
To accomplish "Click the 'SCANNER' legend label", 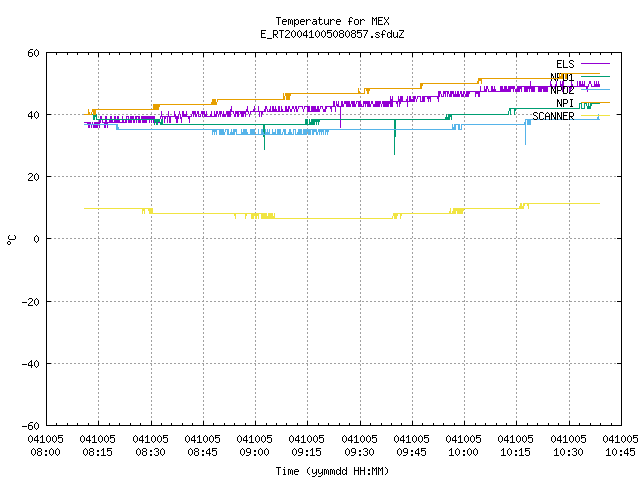I will [x=553, y=116].
